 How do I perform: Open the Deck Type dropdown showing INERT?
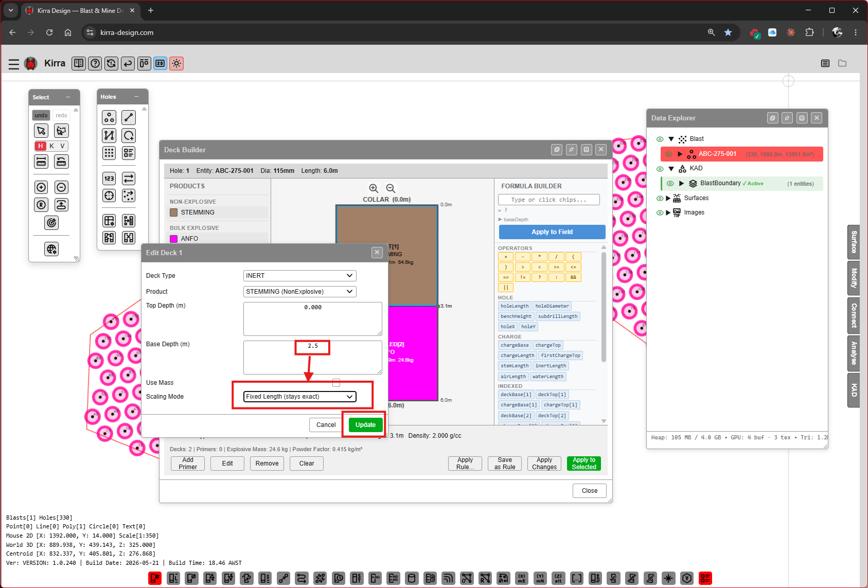tap(299, 276)
